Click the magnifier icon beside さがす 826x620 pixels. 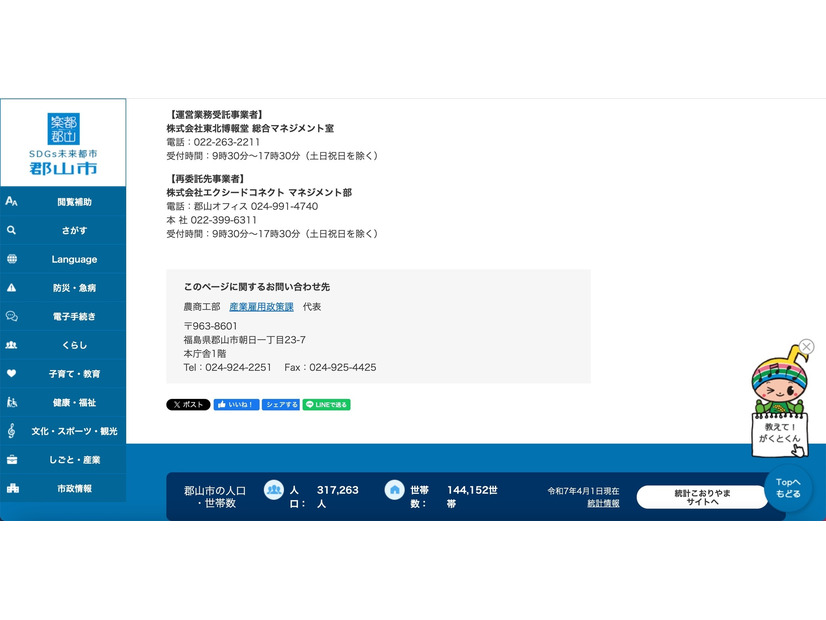[x=12, y=230]
